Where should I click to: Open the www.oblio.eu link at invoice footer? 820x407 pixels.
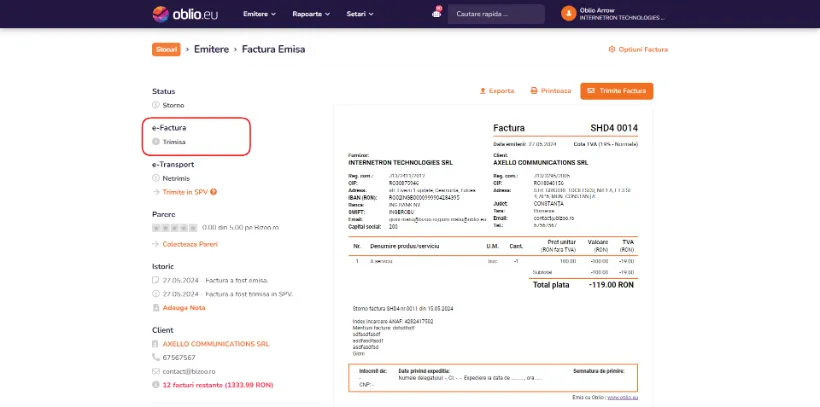tap(622, 398)
